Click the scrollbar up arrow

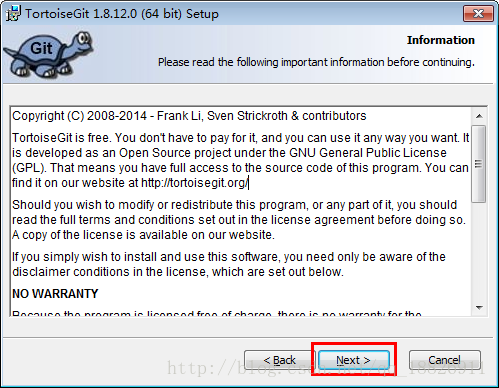point(479,116)
